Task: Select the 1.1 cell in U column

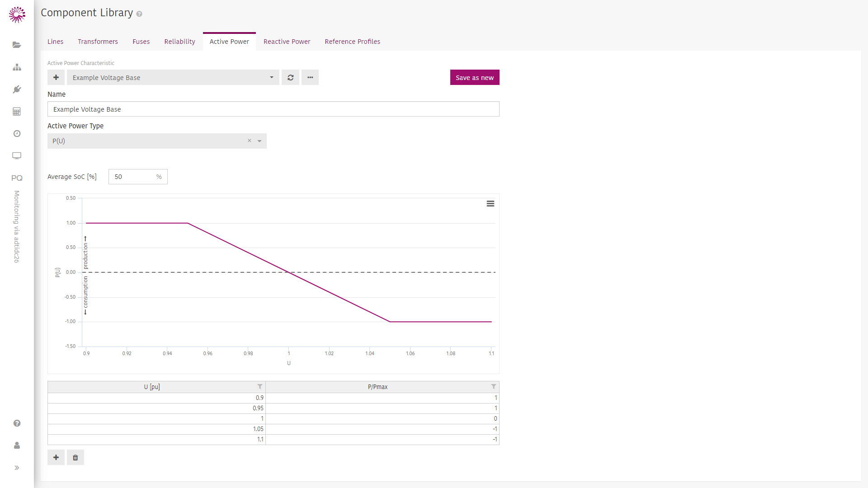Action: click(x=156, y=439)
